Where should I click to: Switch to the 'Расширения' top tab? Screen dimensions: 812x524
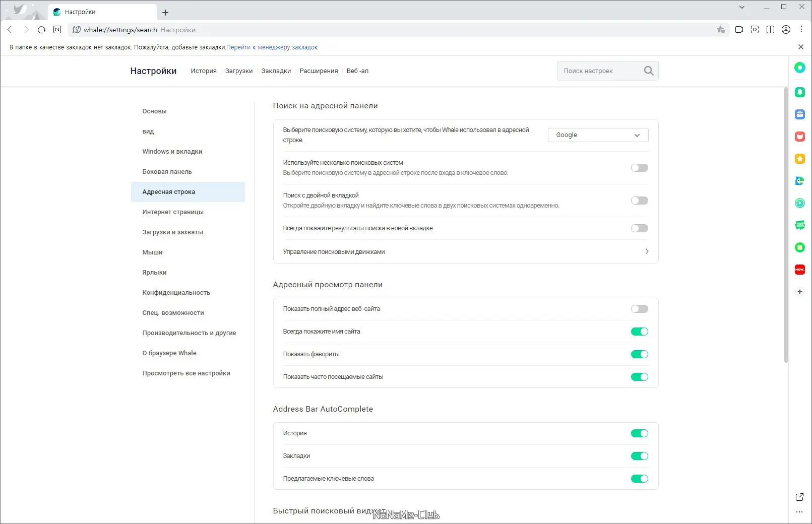[x=319, y=71]
